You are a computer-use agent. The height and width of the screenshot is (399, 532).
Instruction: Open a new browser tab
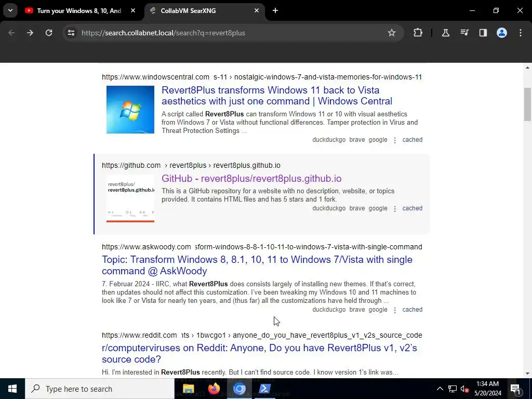[x=275, y=11]
